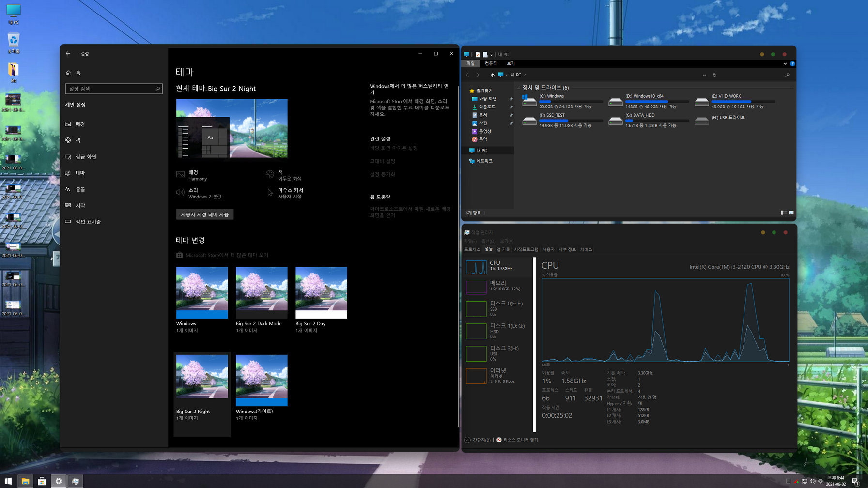
Task: Refresh the Explorer 내 PC view
Action: pos(714,75)
